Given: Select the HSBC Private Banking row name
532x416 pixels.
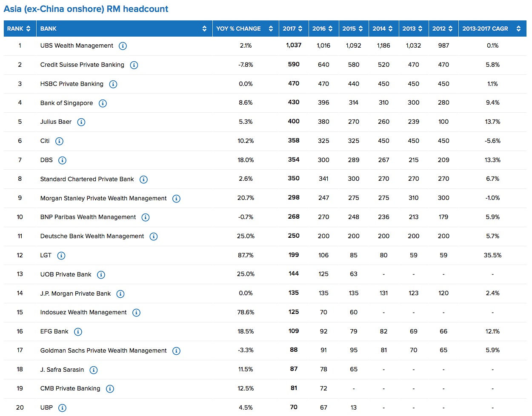Looking at the screenshot, I should 72,84.
